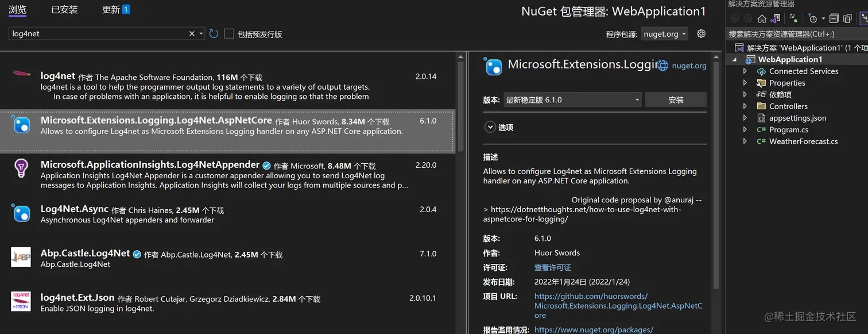Click the sync with active document icon
This screenshot has height=334, width=868.
click(793, 18)
